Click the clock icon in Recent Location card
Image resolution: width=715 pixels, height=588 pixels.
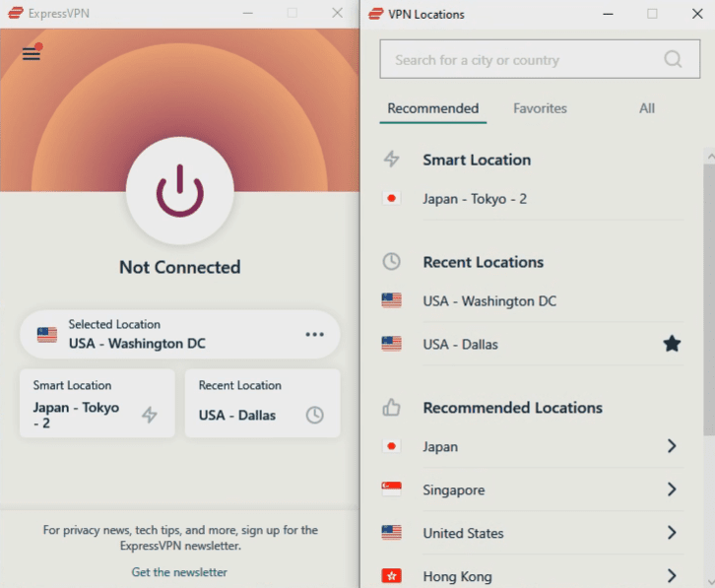[x=314, y=415]
